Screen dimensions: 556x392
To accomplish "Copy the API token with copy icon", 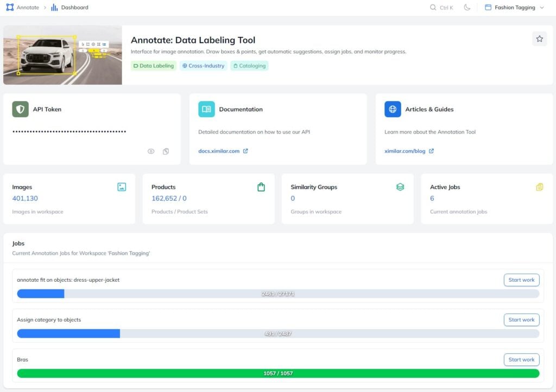I will pyautogui.click(x=166, y=151).
